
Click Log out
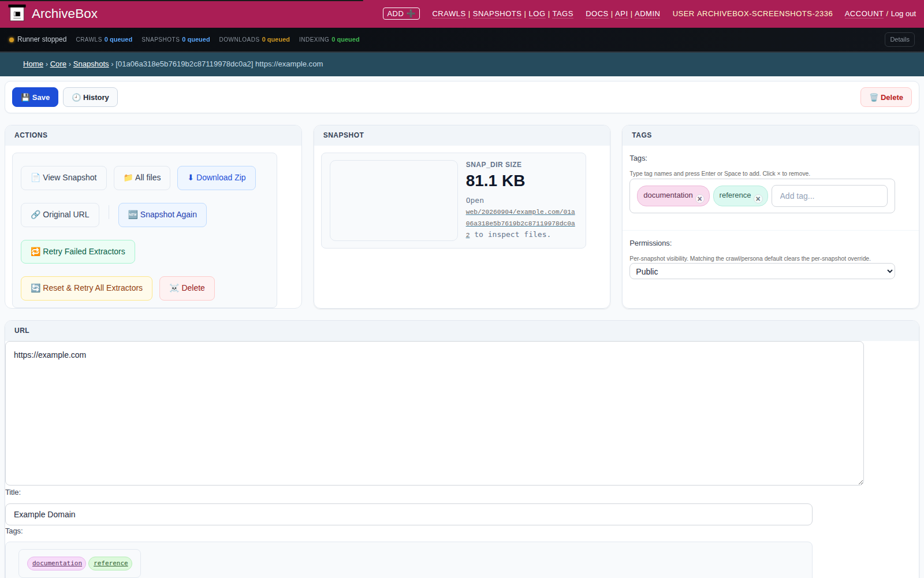[903, 14]
